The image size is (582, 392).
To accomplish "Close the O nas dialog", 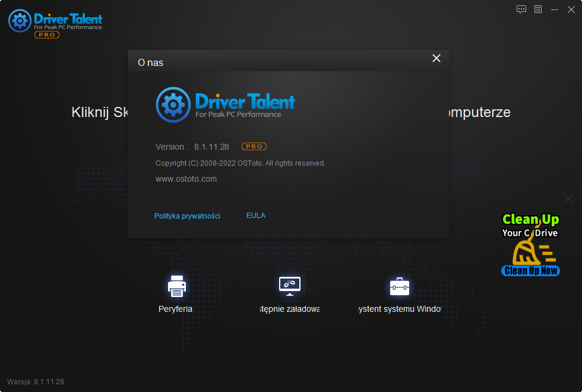I will [436, 58].
